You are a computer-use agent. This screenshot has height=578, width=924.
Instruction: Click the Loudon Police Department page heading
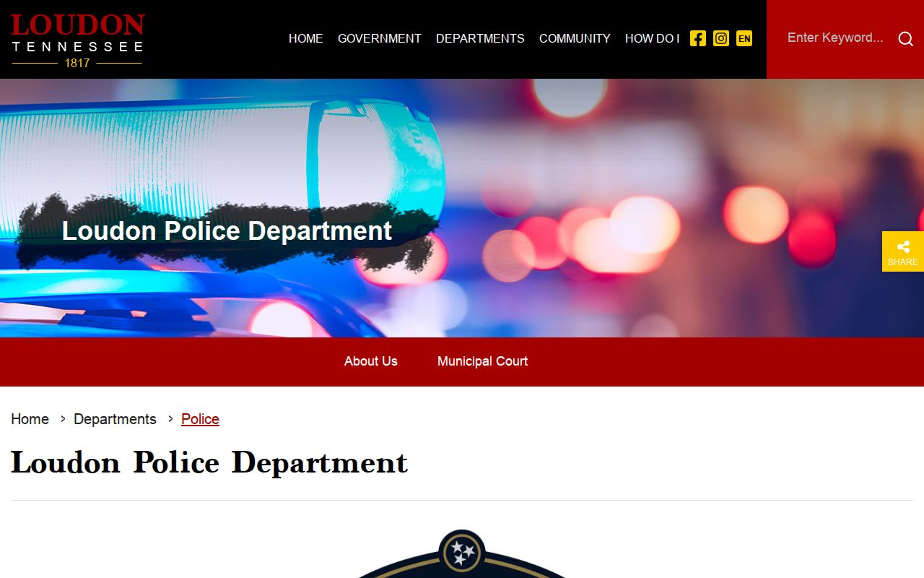point(209,463)
